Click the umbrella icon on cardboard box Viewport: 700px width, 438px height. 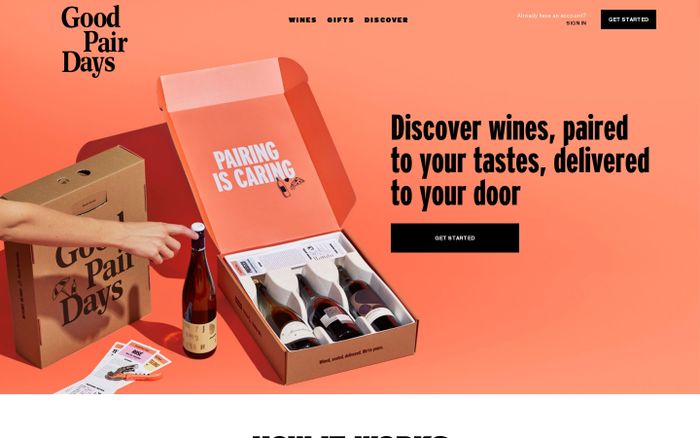[62, 289]
